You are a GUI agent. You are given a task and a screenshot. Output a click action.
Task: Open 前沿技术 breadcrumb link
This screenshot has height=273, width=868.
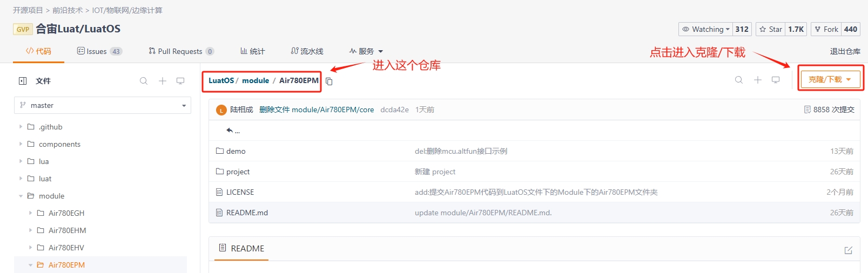68,10
